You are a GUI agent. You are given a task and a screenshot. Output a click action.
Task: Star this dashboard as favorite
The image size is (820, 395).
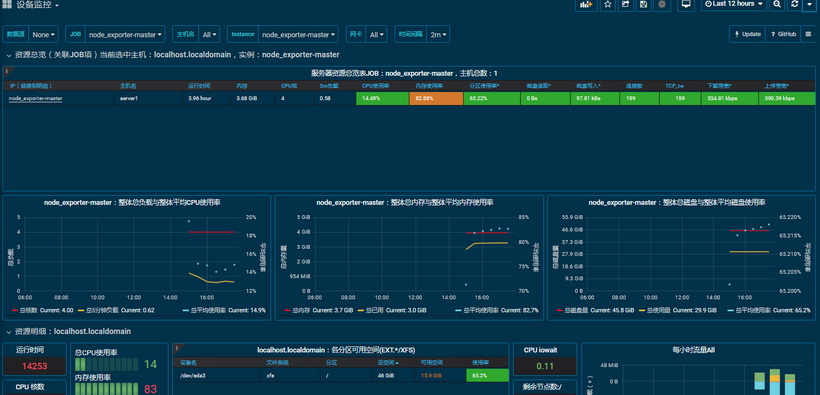[607, 4]
